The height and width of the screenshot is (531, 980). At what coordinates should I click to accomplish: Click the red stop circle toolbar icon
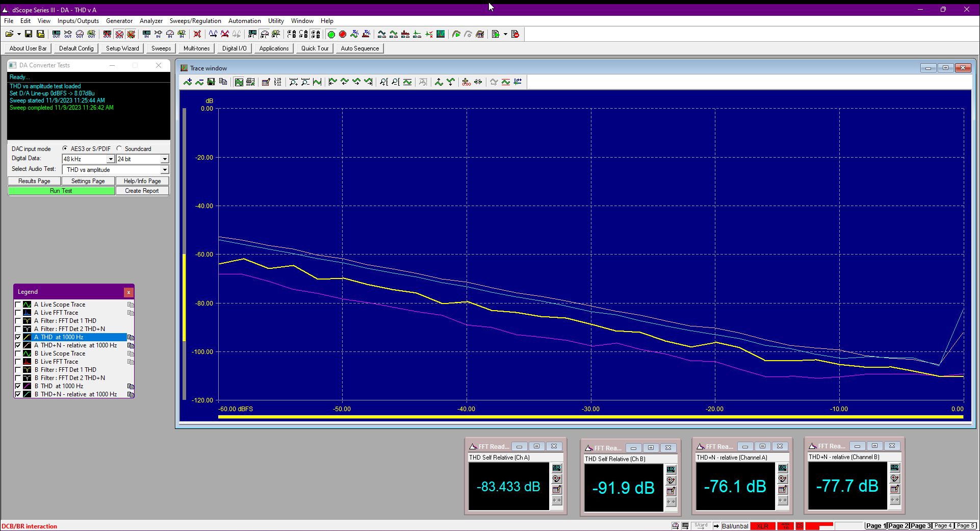pos(343,34)
